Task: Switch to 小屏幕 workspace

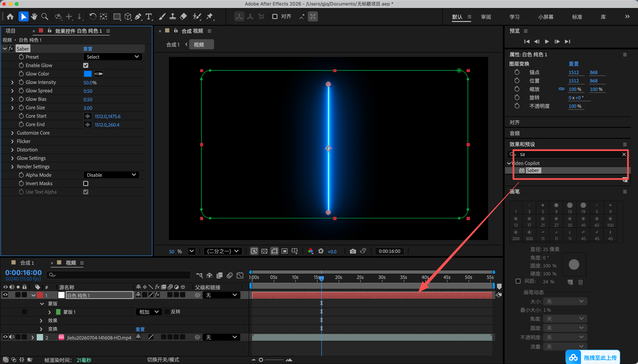Action: [546, 17]
